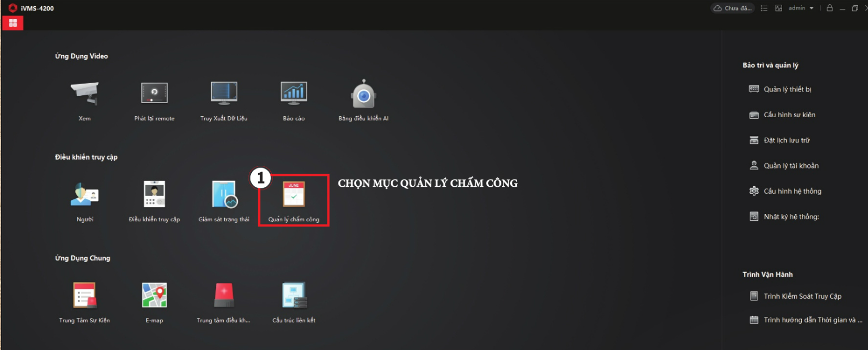The height and width of the screenshot is (350, 868).
Task: Click the lock icon in title bar
Action: coord(830,8)
